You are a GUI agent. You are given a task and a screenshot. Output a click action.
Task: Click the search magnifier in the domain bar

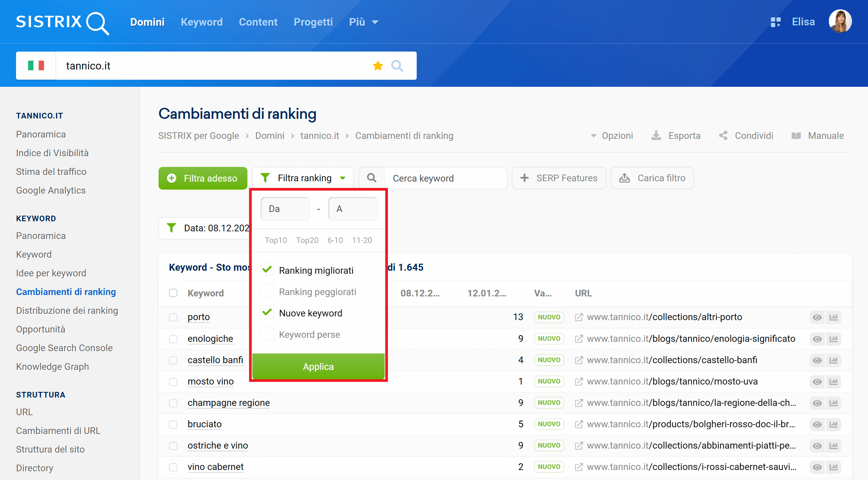pos(397,66)
